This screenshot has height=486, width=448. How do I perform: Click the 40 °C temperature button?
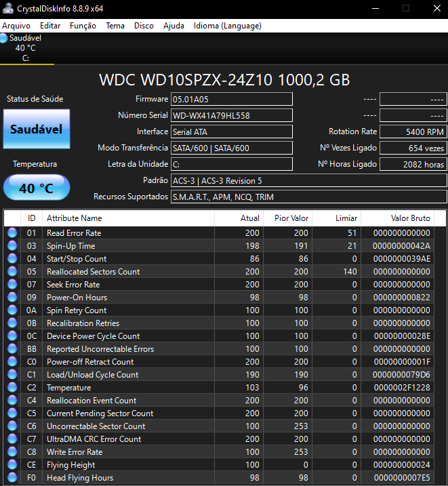click(x=37, y=188)
